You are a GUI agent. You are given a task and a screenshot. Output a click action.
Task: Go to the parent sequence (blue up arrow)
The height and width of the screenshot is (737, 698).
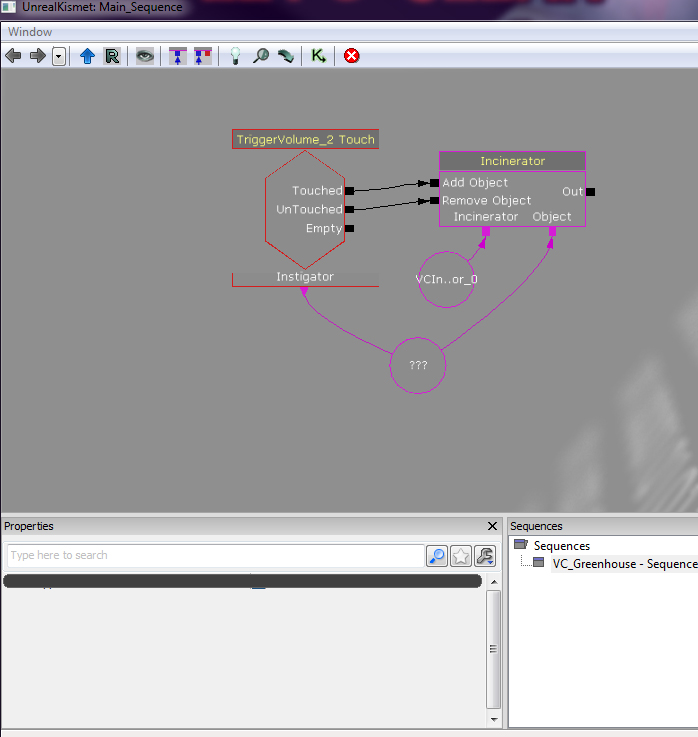(x=87, y=56)
